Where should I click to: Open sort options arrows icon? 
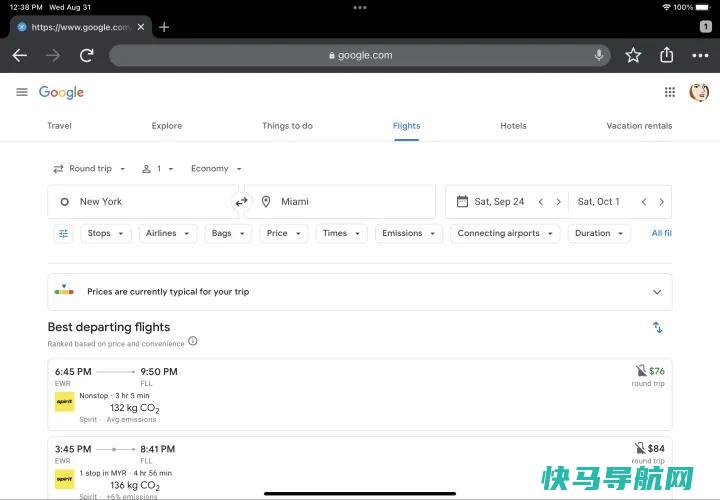[x=658, y=327]
